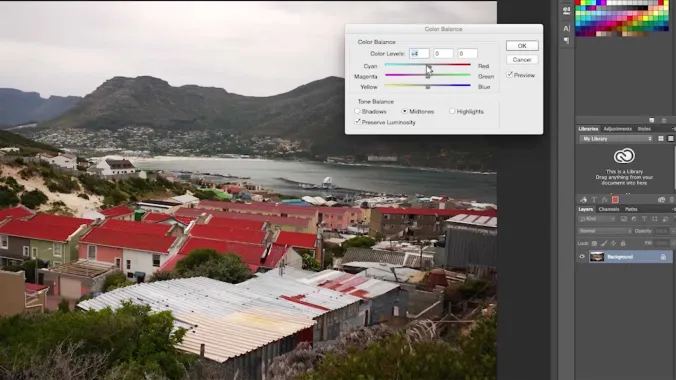
Task: Add text style to library icon
Action: [x=594, y=200]
